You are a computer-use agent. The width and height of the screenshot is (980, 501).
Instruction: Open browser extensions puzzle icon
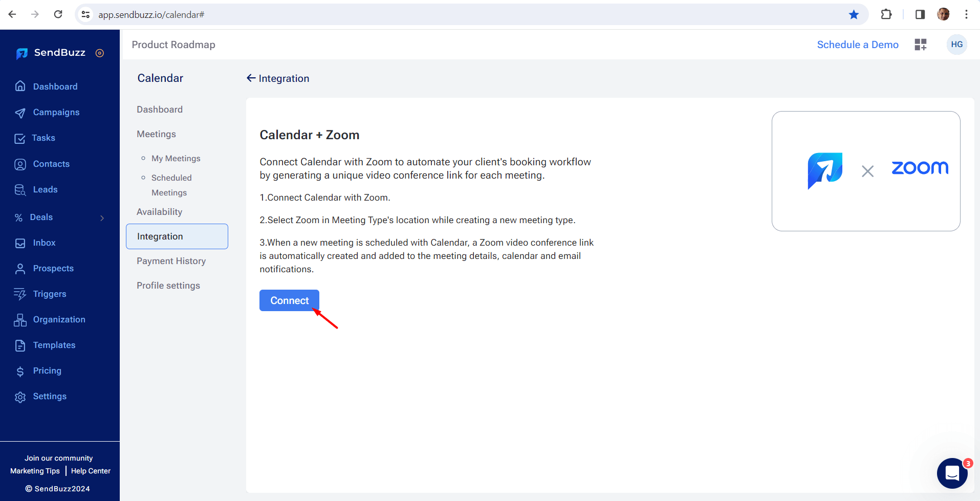886,14
